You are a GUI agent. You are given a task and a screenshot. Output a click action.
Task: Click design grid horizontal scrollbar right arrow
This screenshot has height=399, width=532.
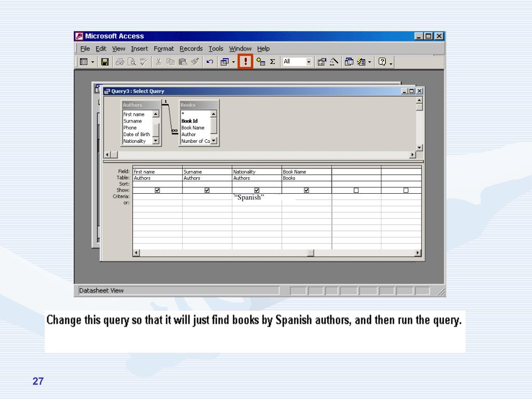click(418, 253)
